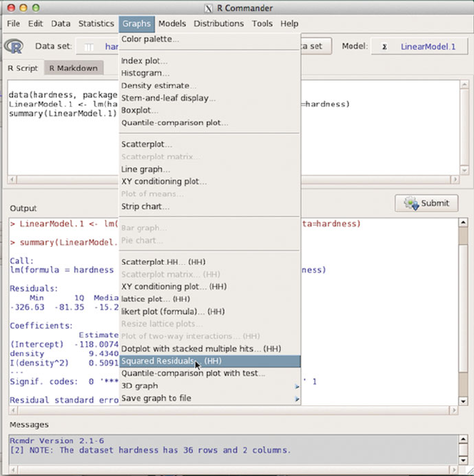The height and width of the screenshot is (476, 474).
Task: Click the Residuals: output heading
Action: point(34,288)
